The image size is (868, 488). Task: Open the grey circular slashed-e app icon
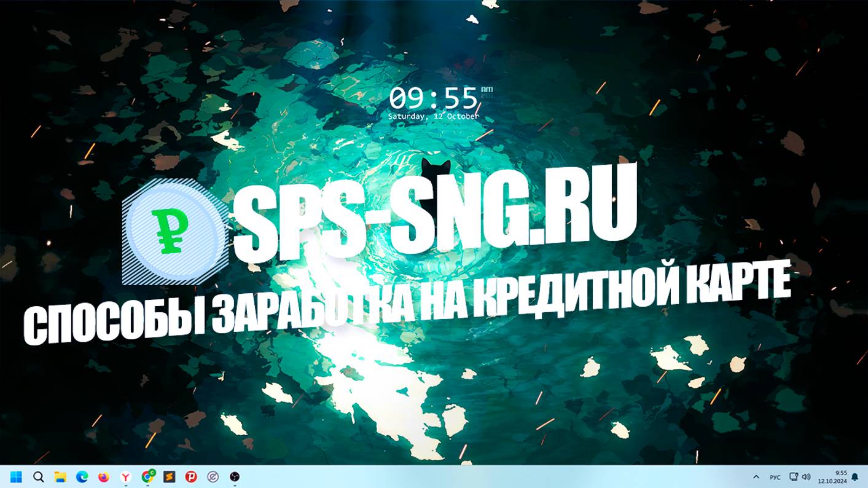point(213,476)
